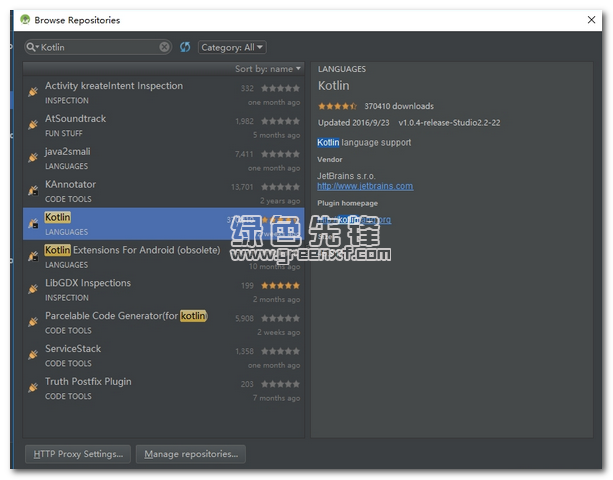Click the star rating for java2smali
Image resolution: width=613 pixels, height=480 pixels.
[x=280, y=154]
